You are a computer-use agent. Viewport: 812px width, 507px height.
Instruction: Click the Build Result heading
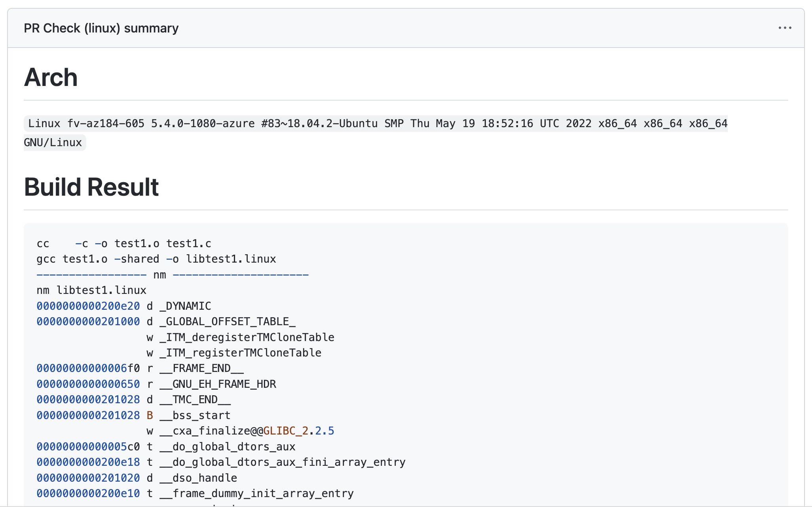pos(91,187)
